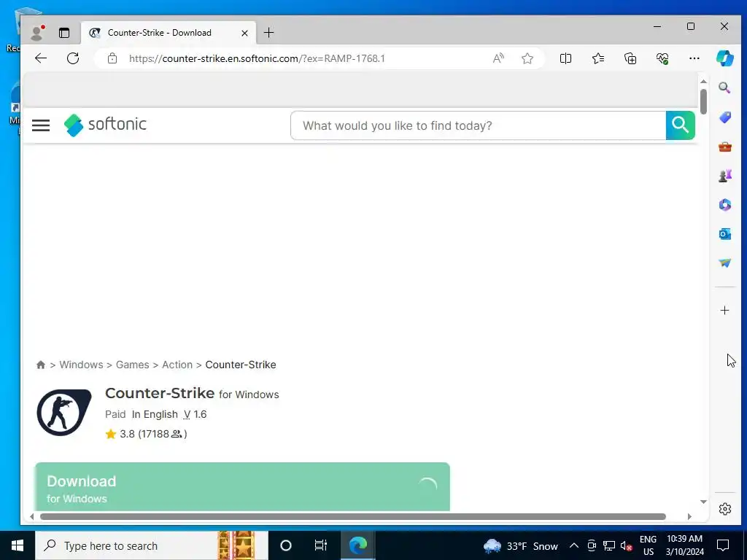This screenshot has height=560, width=747.
Task: Open the network tray icon
Action: point(609,545)
